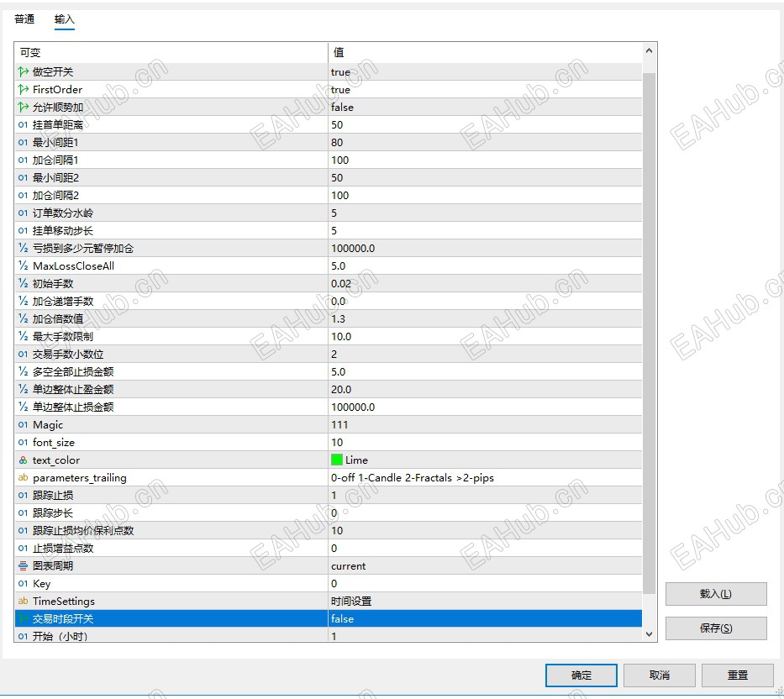Click the integer icon beside 订单数分水岭
This screenshot has height=699, width=784.
tap(23, 213)
